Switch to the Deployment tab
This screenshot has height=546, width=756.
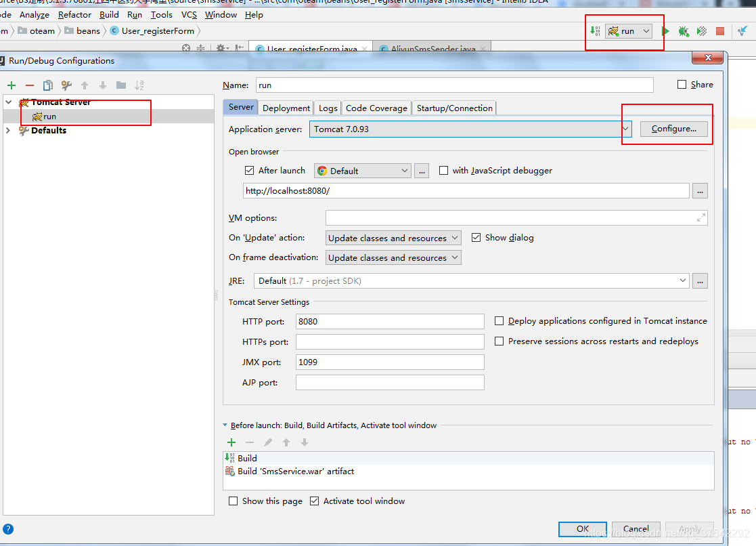click(x=286, y=108)
